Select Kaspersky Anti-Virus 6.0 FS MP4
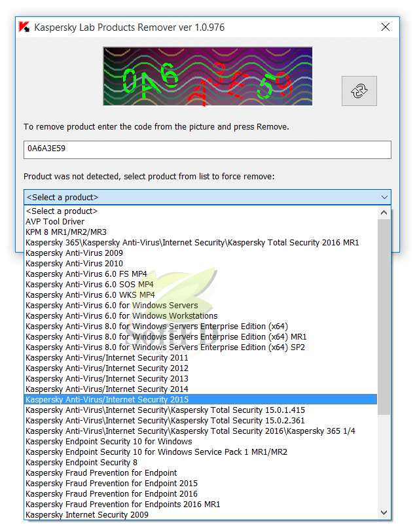415x532 pixels. click(x=200, y=274)
